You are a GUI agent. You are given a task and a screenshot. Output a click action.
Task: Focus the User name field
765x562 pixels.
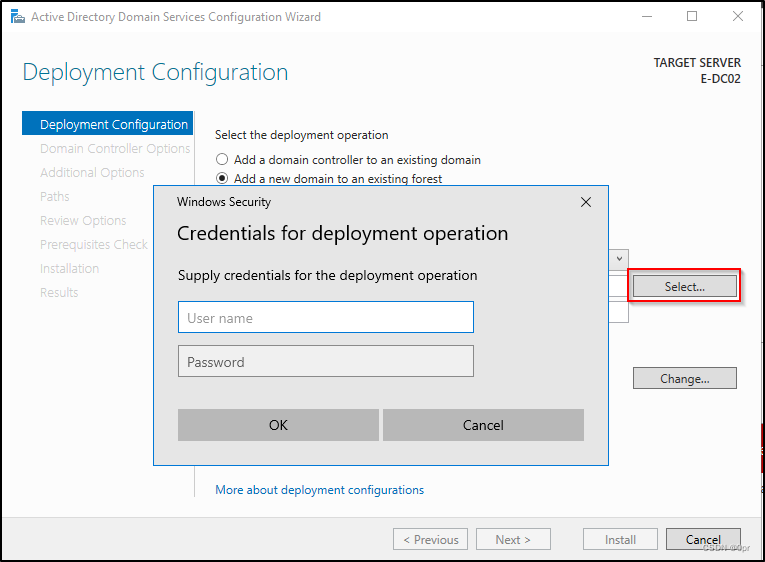(326, 318)
